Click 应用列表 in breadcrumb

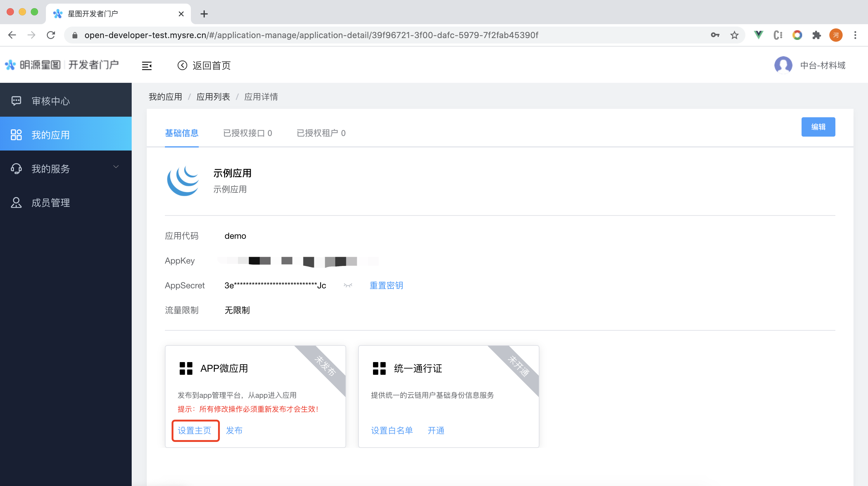[213, 97]
